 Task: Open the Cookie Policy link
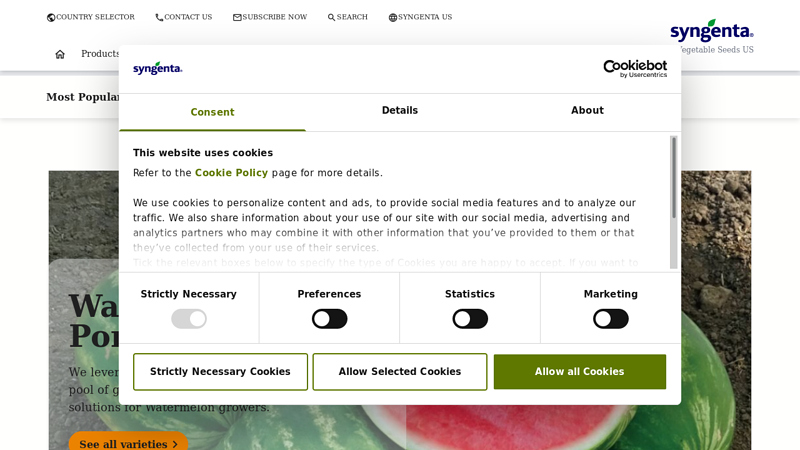(231, 173)
